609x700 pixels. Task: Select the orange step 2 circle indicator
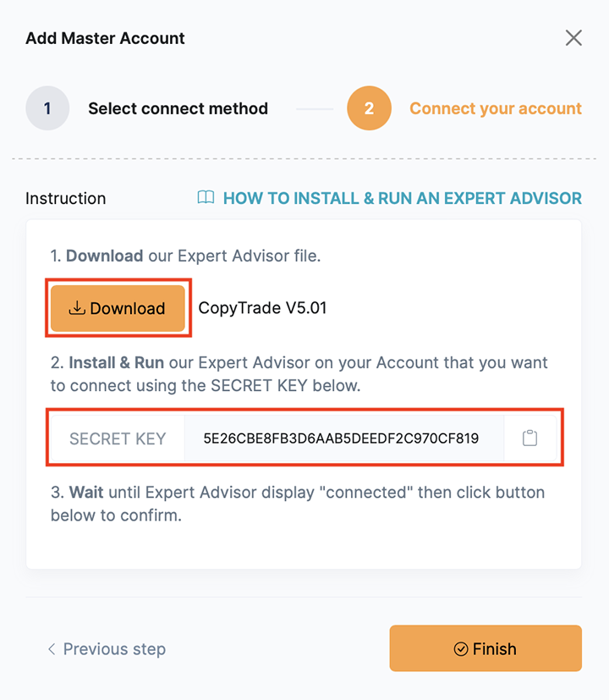click(x=369, y=108)
